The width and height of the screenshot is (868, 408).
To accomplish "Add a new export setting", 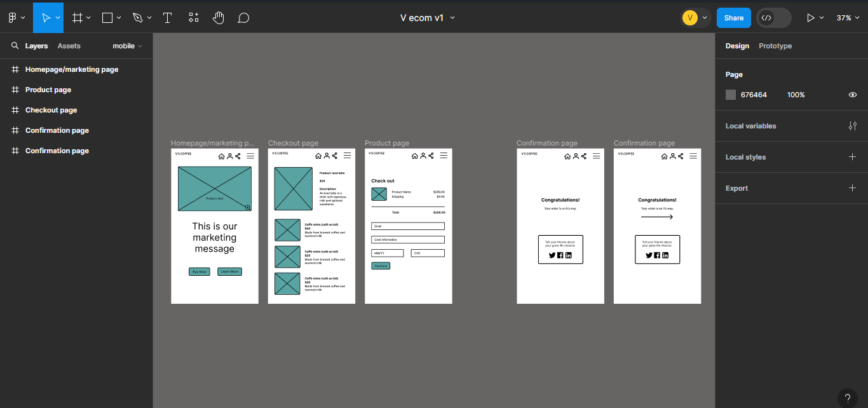I will click(x=853, y=188).
